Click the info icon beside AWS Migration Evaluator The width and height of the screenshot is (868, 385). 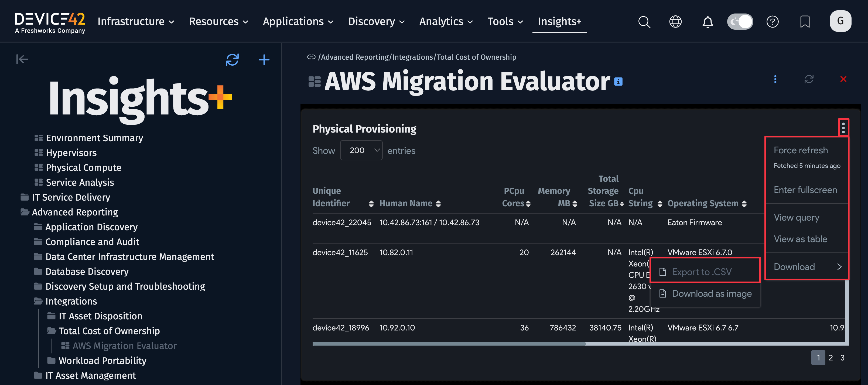pyautogui.click(x=618, y=82)
